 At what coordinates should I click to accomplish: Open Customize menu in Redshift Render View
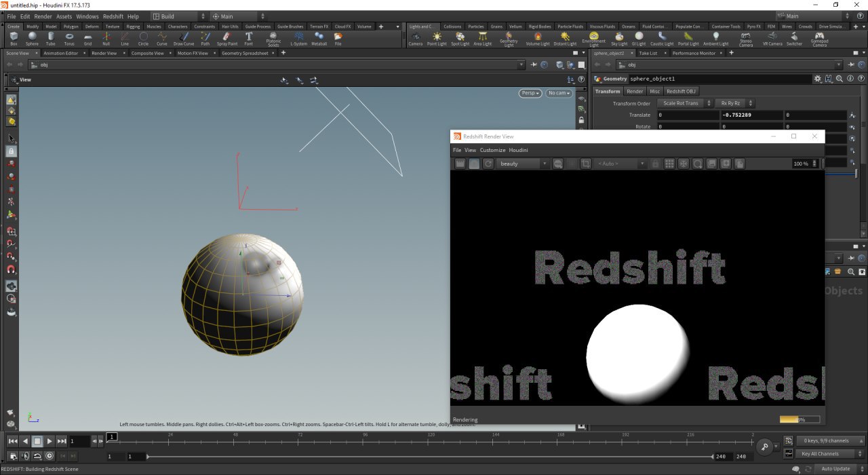[x=492, y=150]
